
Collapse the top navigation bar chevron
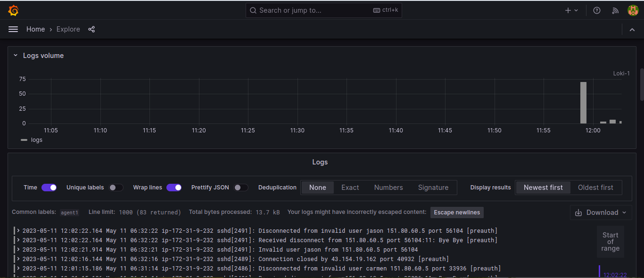(632, 30)
